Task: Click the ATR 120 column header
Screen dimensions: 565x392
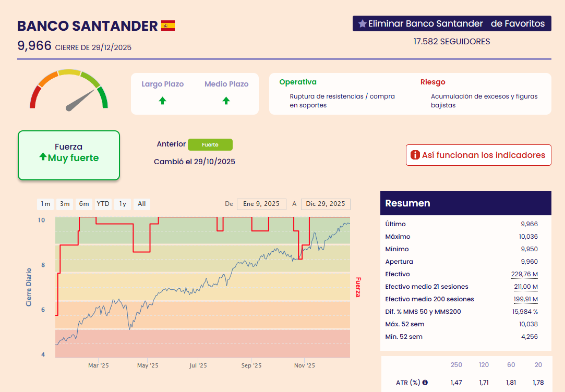Action: [484, 365]
